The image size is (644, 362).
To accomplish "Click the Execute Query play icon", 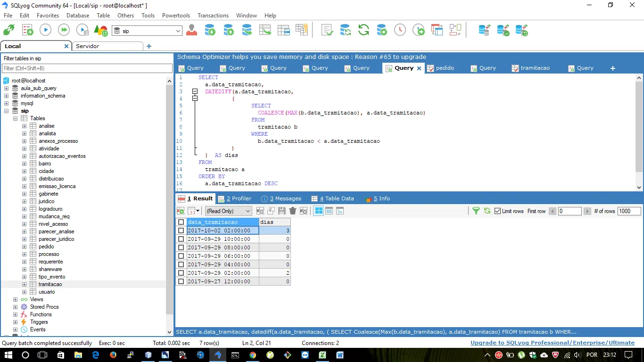I will [45, 30].
